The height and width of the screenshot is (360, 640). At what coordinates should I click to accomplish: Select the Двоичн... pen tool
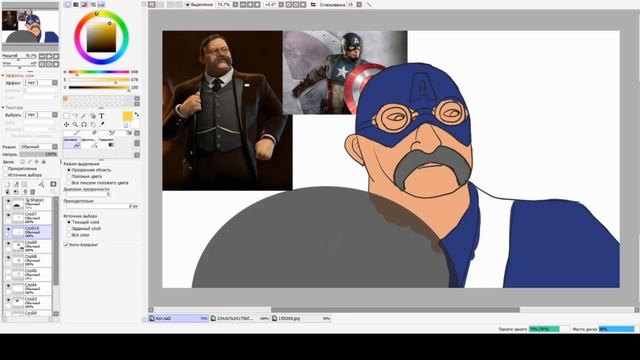(x=89, y=142)
